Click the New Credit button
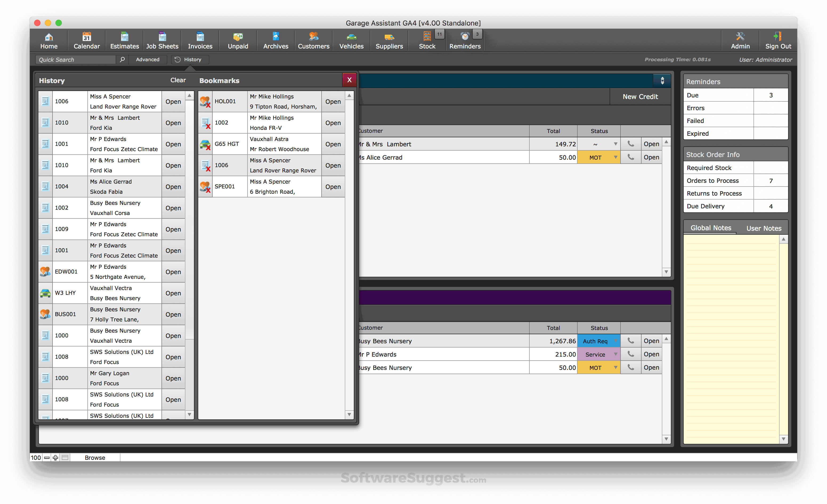Viewport: 827px width, 504px height. [x=640, y=97]
